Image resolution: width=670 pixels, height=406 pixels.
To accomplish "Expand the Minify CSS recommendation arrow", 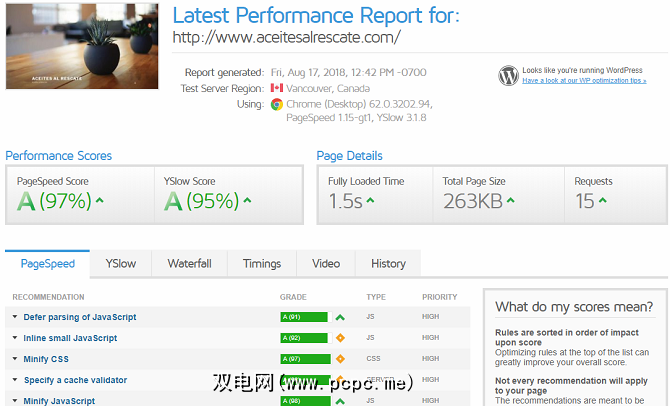I will (x=15, y=359).
